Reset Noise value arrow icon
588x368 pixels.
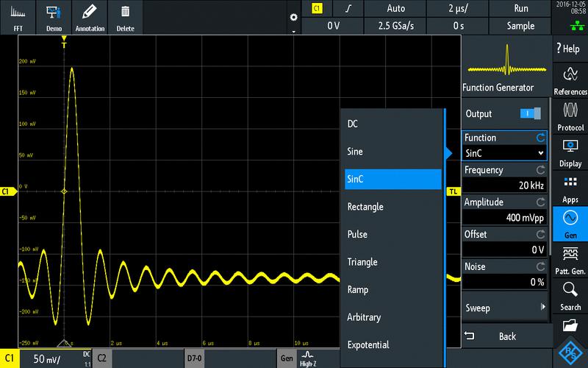tap(540, 266)
